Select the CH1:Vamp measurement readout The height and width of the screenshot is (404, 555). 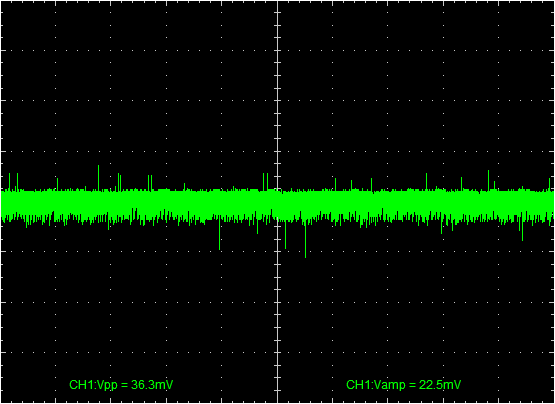(403, 385)
